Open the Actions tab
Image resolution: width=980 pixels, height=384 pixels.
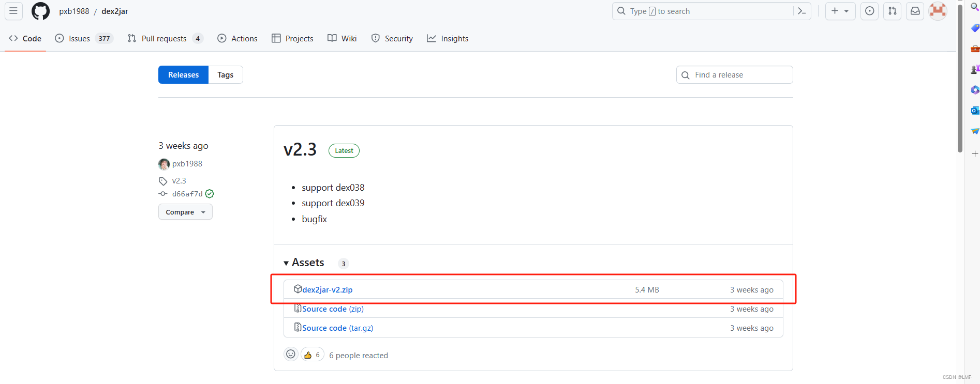click(237, 38)
